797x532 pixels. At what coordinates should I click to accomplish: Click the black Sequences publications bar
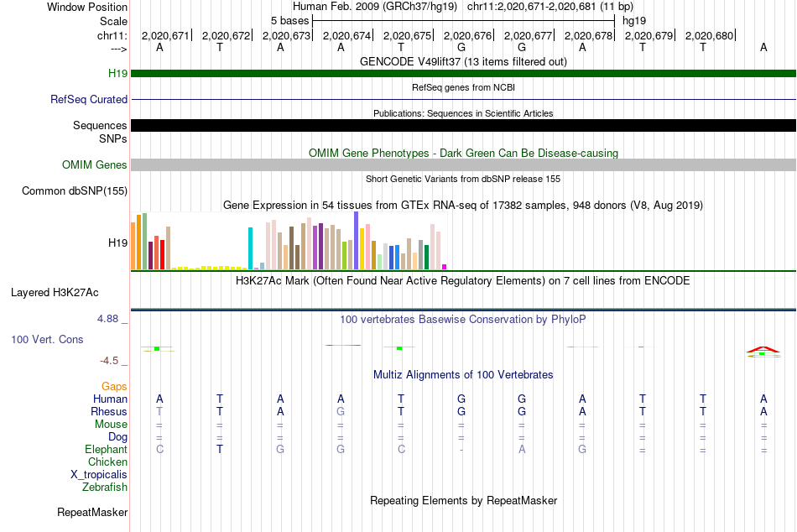(x=464, y=125)
